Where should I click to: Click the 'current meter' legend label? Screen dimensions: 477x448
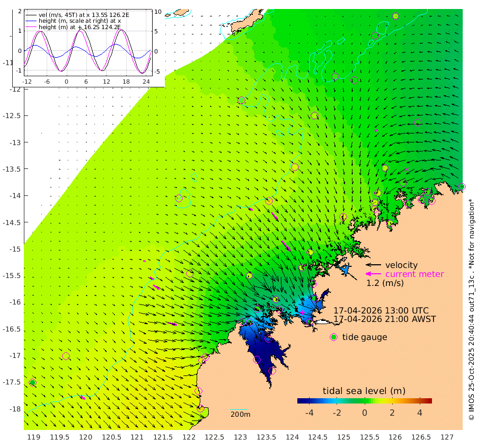[x=414, y=274]
